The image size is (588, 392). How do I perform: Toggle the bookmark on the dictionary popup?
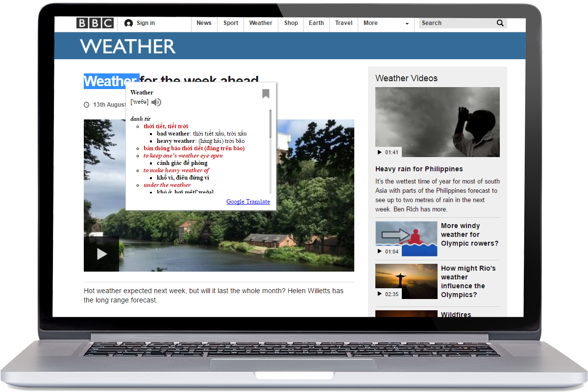pyautogui.click(x=266, y=93)
